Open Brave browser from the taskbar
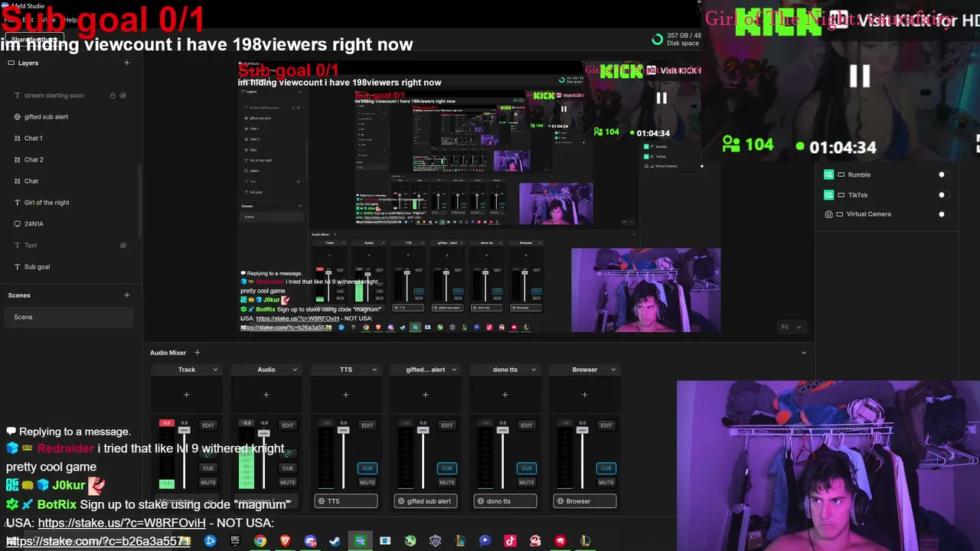Viewport: 980px width, 551px height. pos(285,541)
